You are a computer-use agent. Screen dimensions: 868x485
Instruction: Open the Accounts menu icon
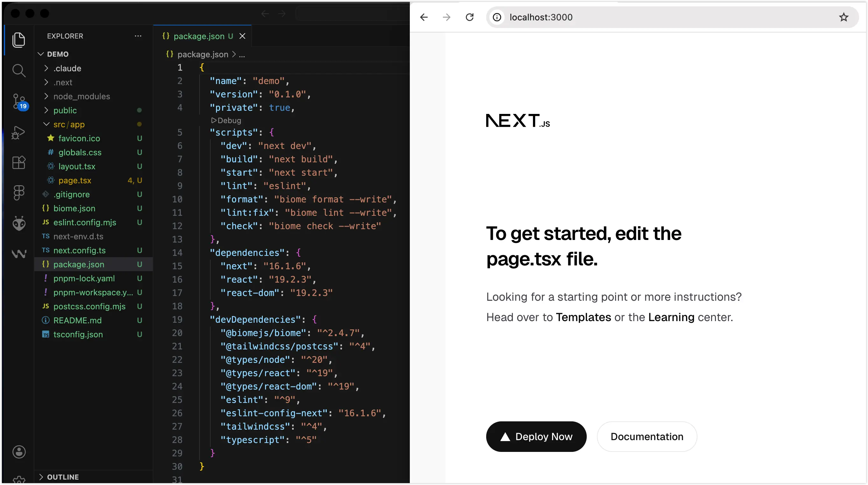[19, 452]
